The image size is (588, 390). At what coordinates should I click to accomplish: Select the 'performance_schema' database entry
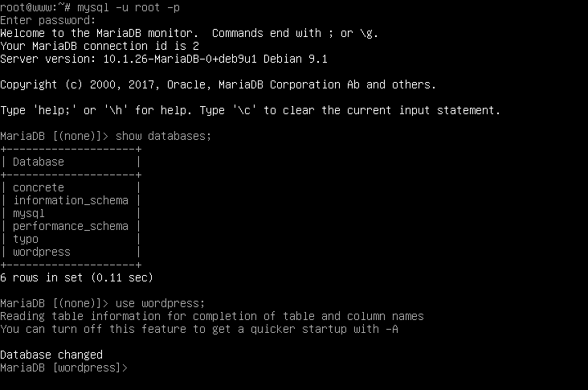pyautogui.click(x=70, y=226)
